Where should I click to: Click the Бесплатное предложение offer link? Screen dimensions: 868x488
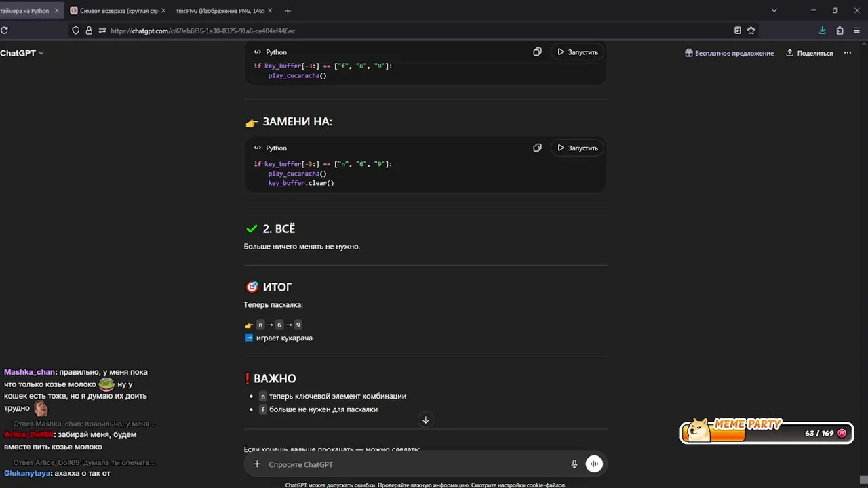click(x=729, y=53)
